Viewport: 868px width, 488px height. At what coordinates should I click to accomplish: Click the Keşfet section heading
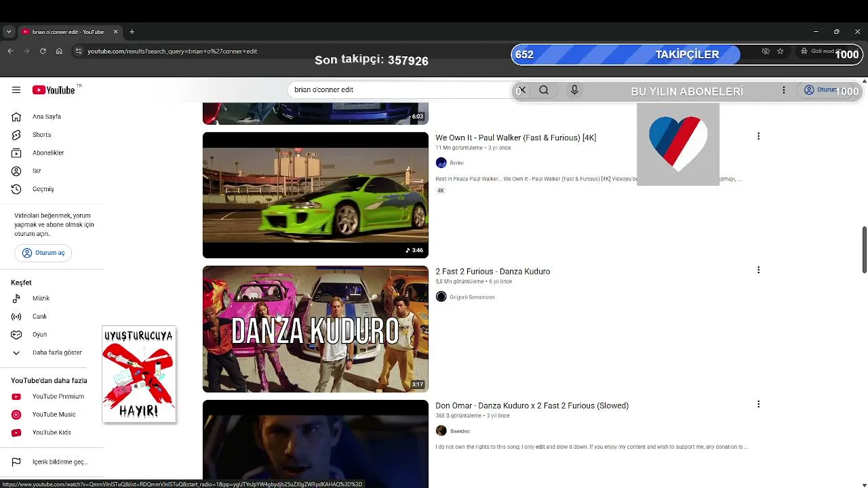click(21, 283)
